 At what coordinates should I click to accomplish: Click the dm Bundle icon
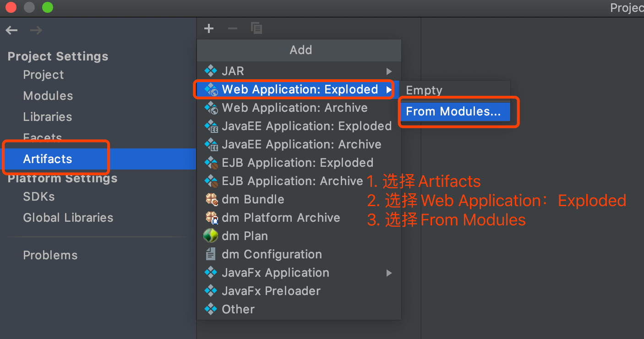coord(211,199)
